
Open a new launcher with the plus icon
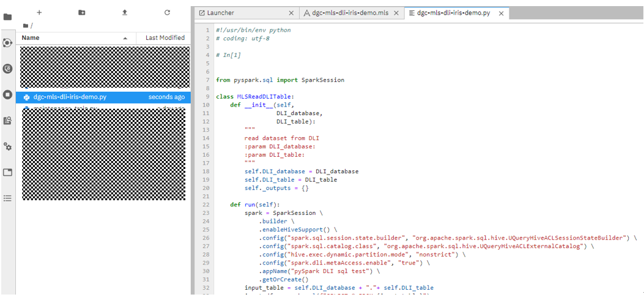tap(39, 12)
